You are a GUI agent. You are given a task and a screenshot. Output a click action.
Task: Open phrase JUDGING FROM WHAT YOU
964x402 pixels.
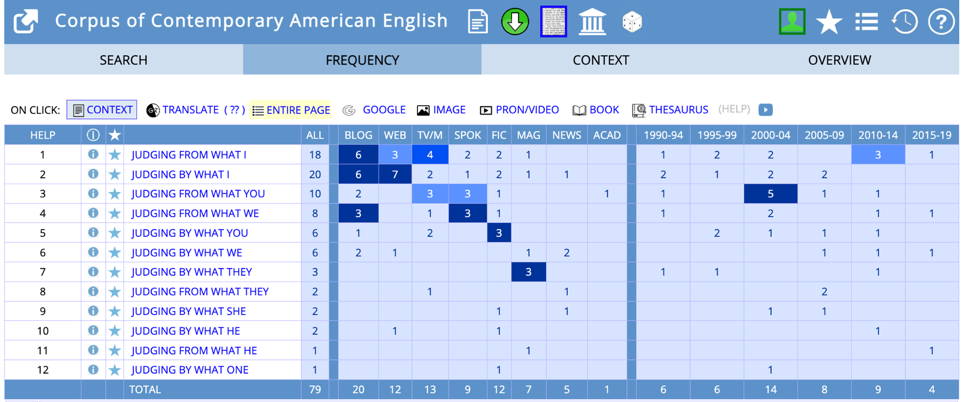(198, 194)
